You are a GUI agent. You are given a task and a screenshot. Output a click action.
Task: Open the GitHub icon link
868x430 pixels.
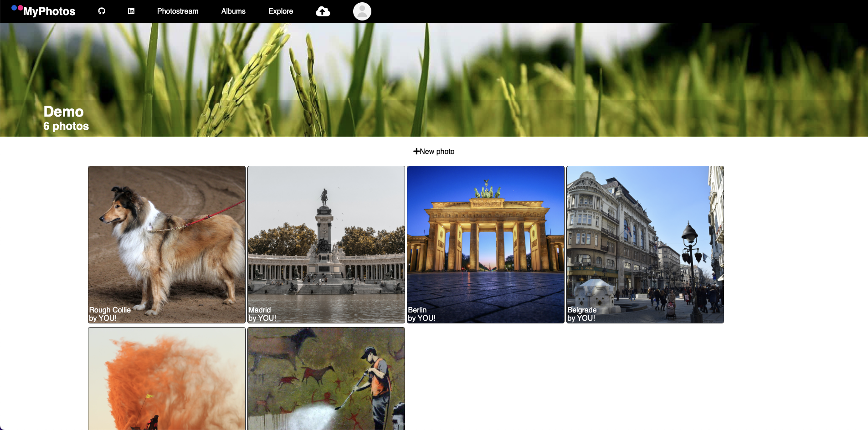point(102,11)
